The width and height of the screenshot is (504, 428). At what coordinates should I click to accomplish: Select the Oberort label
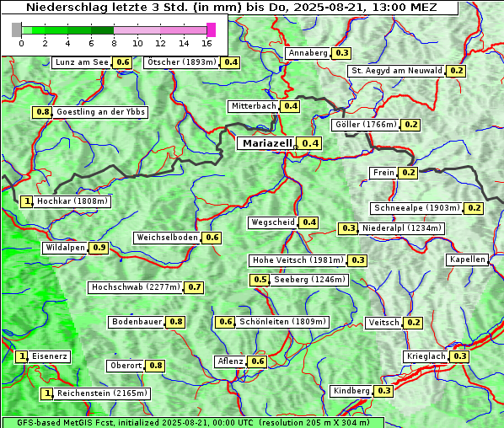(x=126, y=366)
